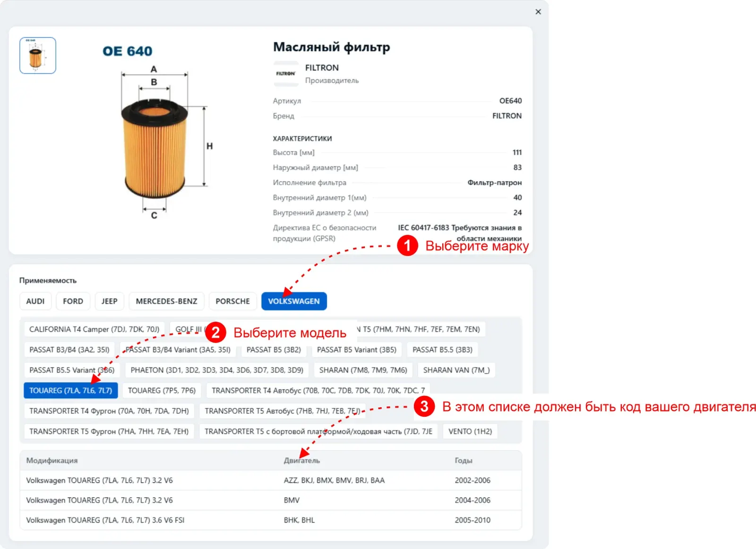Select the OE 640 filter thumbnail
The image size is (756, 549).
click(38, 56)
